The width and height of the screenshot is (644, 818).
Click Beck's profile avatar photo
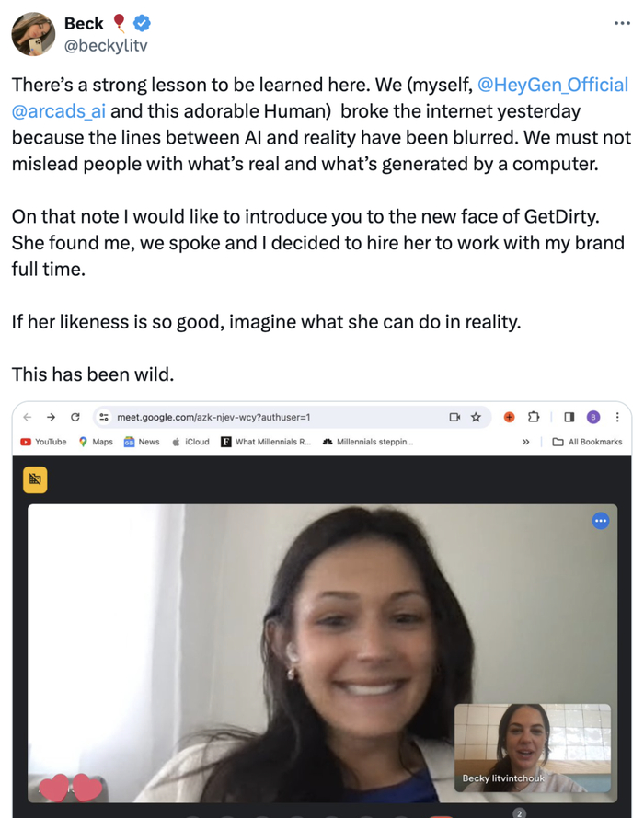tap(33, 34)
